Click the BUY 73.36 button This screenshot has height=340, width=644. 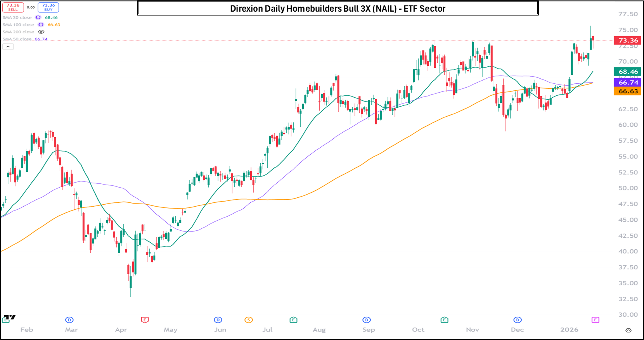[48, 7]
